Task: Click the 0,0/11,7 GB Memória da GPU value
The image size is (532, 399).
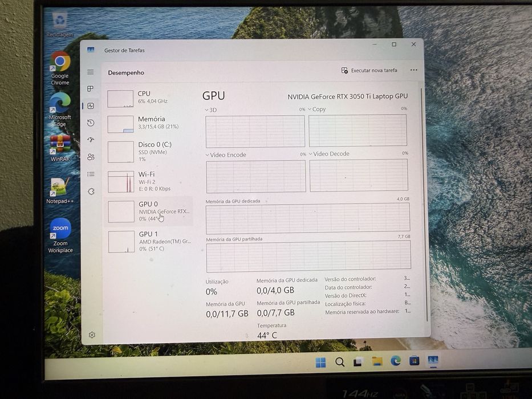Action: pyautogui.click(x=227, y=314)
